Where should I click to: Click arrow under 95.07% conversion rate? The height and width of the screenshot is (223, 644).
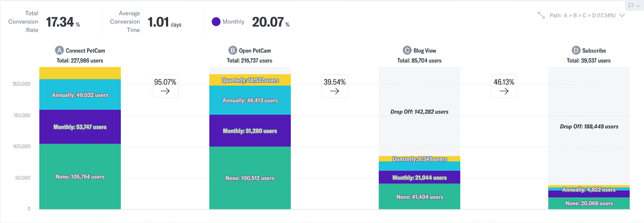click(x=165, y=91)
